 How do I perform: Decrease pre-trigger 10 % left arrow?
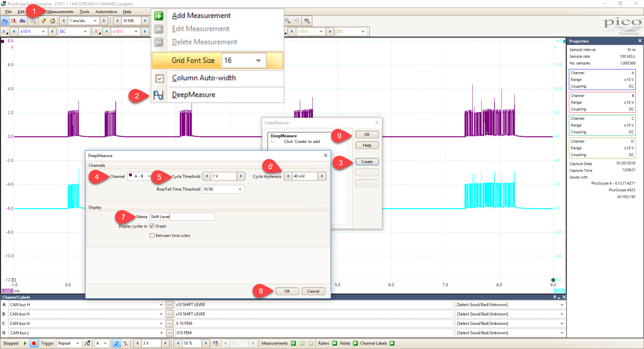click(x=178, y=343)
